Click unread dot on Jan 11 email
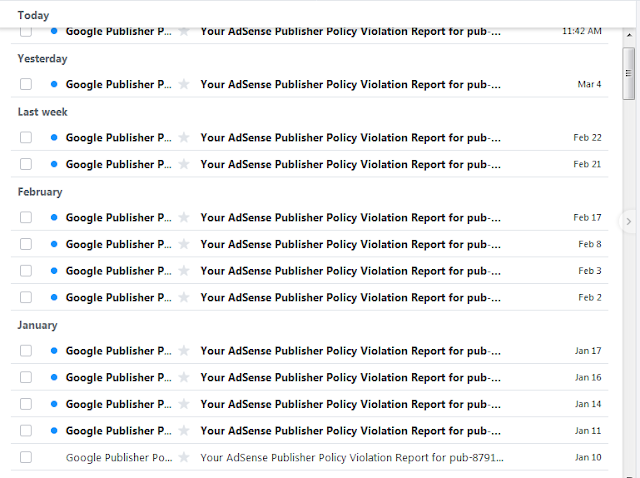The height and width of the screenshot is (478, 640). [x=54, y=431]
